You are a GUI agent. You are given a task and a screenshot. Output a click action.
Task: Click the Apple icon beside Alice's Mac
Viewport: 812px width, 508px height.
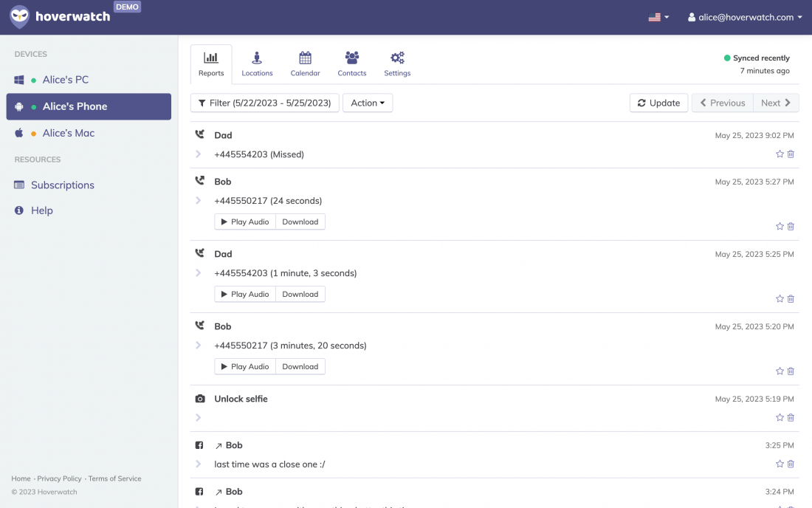pyautogui.click(x=19, y=133)
